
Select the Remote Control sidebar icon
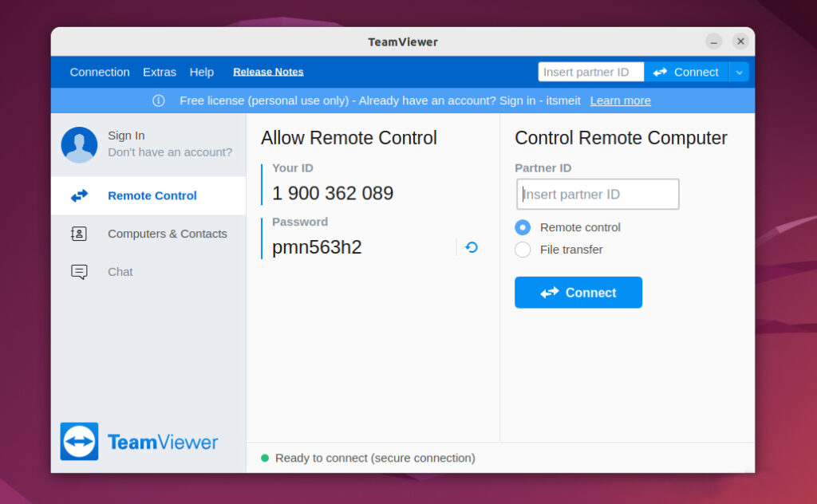click(78, 195)
